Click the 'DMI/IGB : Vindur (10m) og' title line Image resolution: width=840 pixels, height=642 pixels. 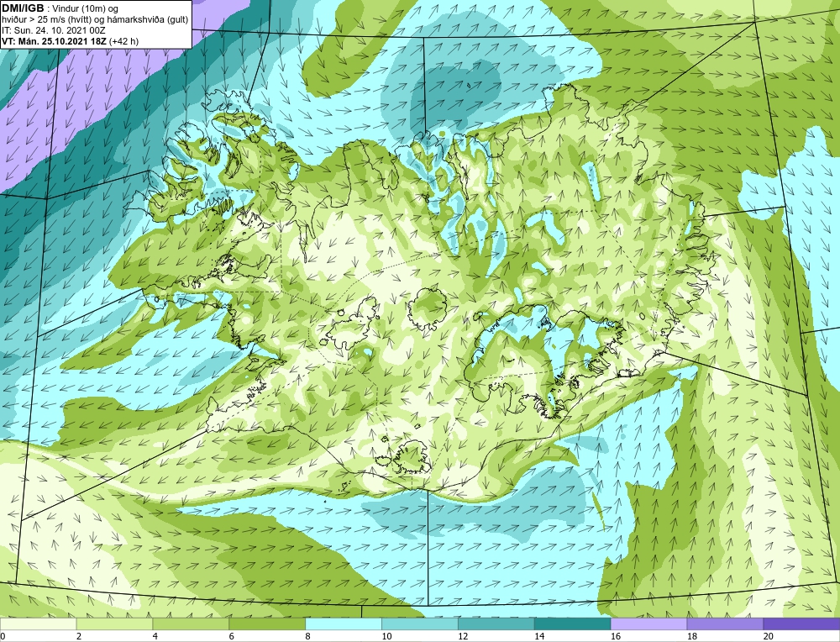[60, 8]
